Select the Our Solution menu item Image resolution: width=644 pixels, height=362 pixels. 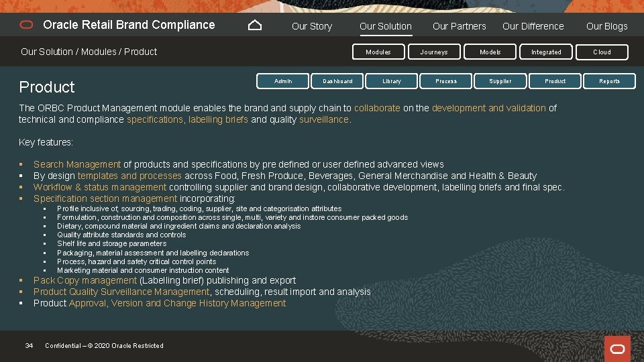[385, 26]
